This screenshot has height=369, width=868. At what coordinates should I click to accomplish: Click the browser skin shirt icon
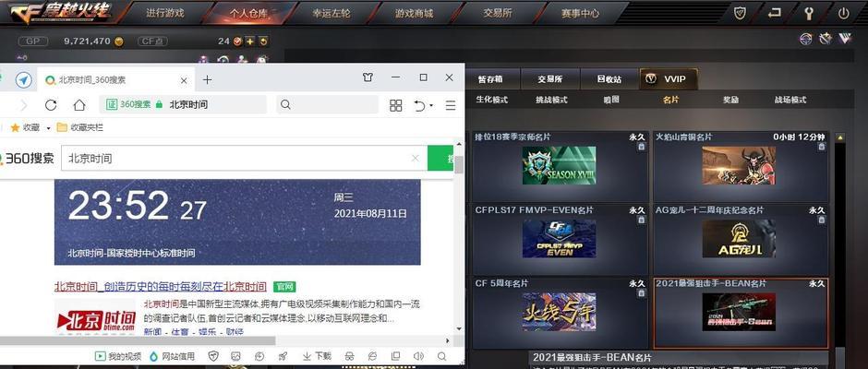(x=368, y=77)
